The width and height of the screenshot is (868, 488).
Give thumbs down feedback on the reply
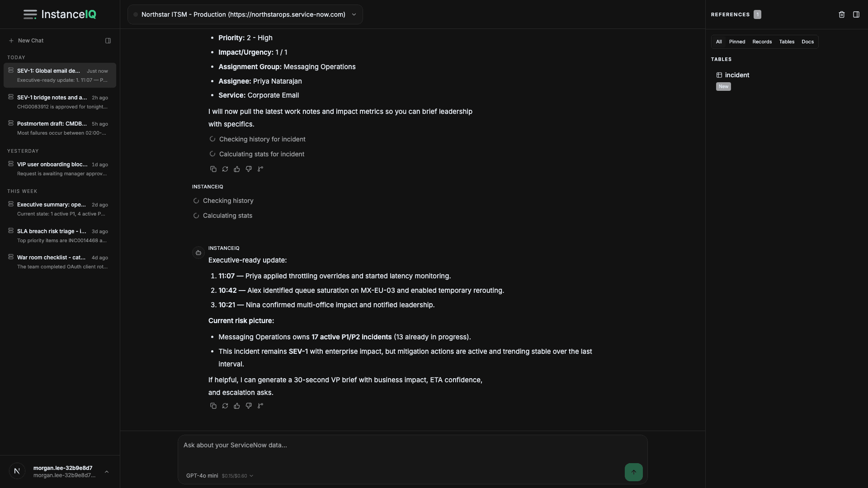(x=248, y=405)
